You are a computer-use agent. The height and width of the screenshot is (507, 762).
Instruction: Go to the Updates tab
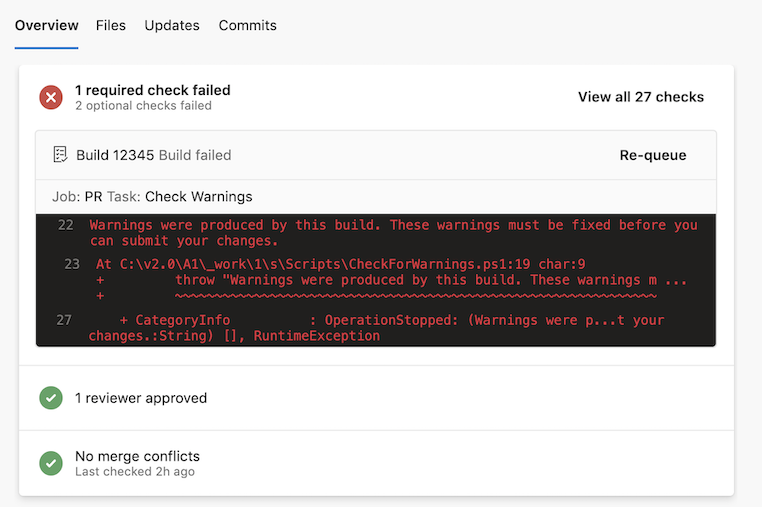tap(172, 25)
